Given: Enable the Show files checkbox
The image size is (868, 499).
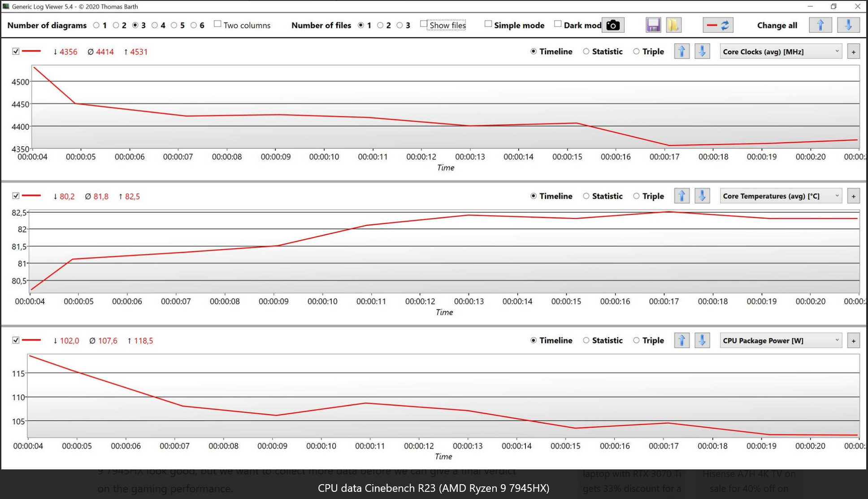Looking at the screenshot, I should coord(424,24).
